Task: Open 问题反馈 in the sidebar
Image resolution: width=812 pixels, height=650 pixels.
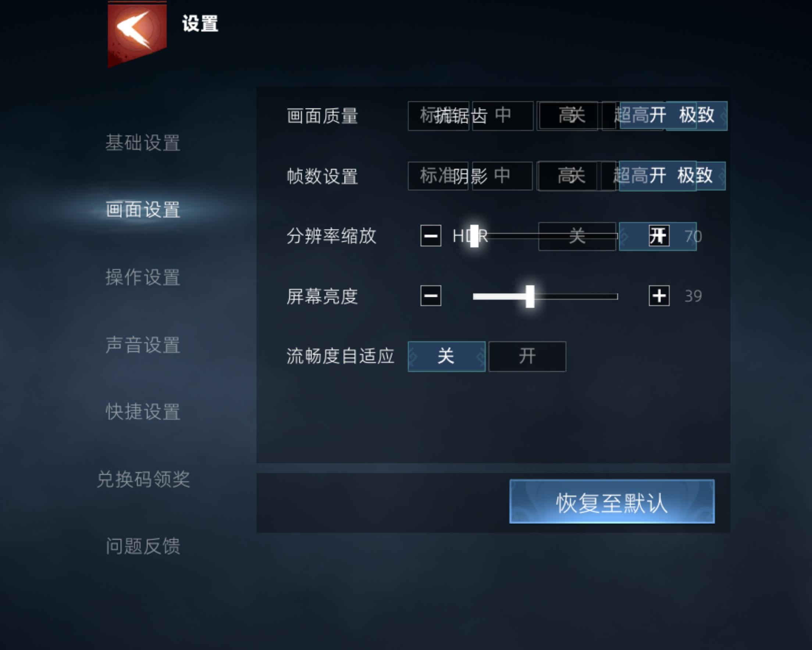Action: tap(143, 546)
